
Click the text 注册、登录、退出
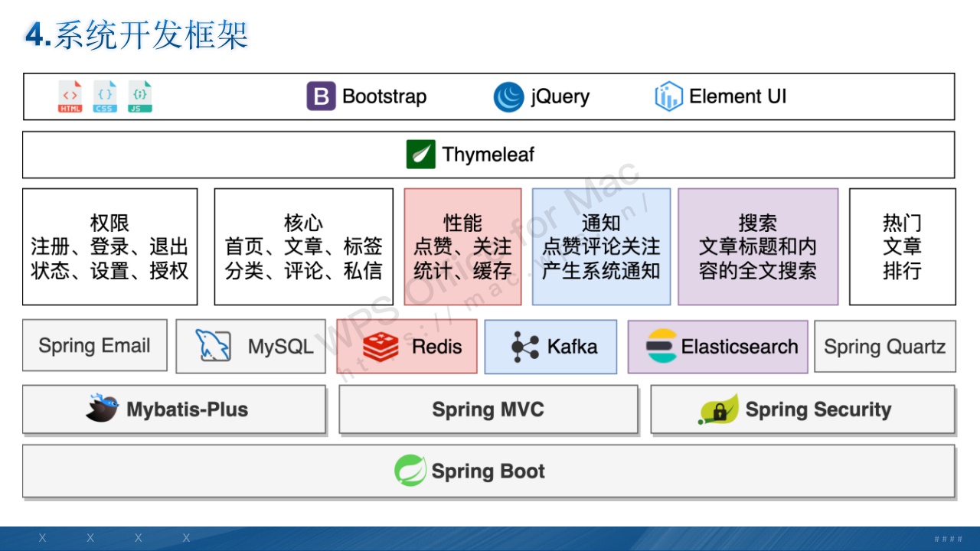point(109,247)
